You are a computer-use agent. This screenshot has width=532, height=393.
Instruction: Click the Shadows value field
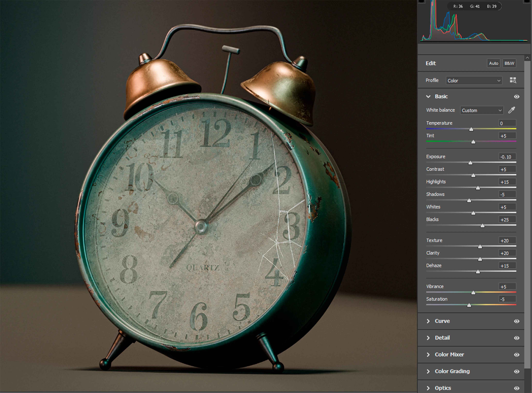click(507, 195)
